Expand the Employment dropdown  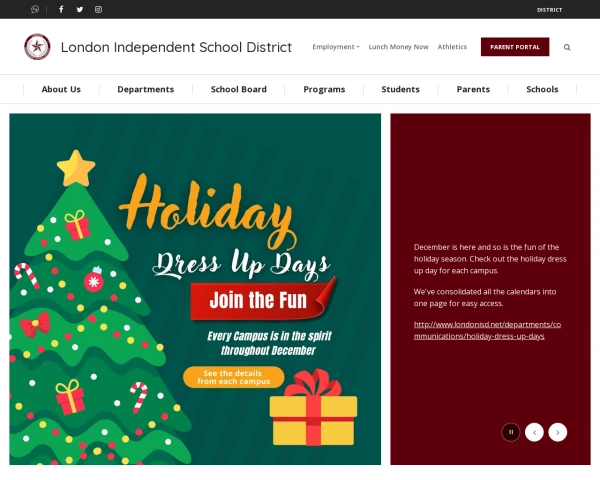pos(336,47)
